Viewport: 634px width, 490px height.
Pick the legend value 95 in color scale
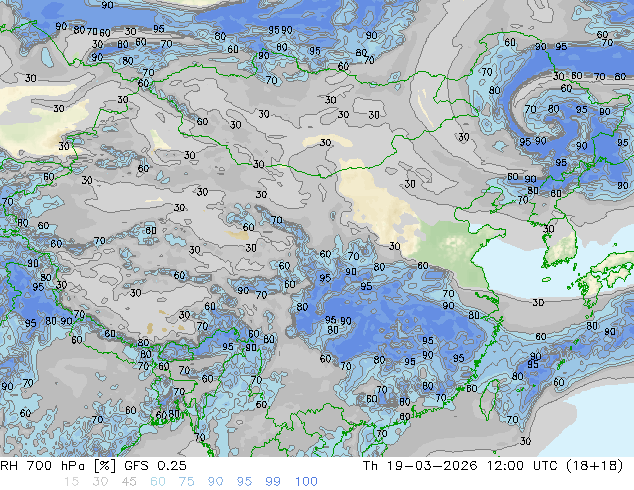[244, 482]
